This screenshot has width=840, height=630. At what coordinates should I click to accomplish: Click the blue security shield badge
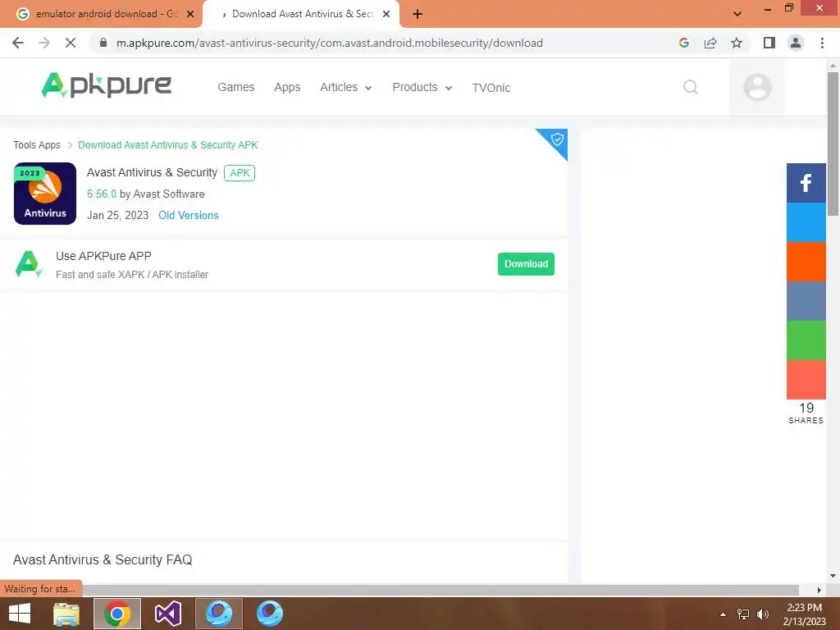tap(556, 140)
